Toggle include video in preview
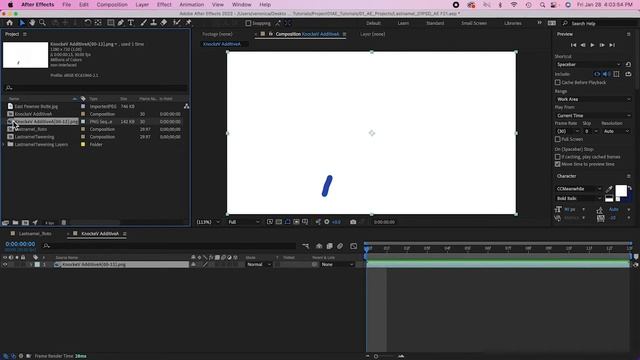Viewport: 640px width, 360px height. 597,74
